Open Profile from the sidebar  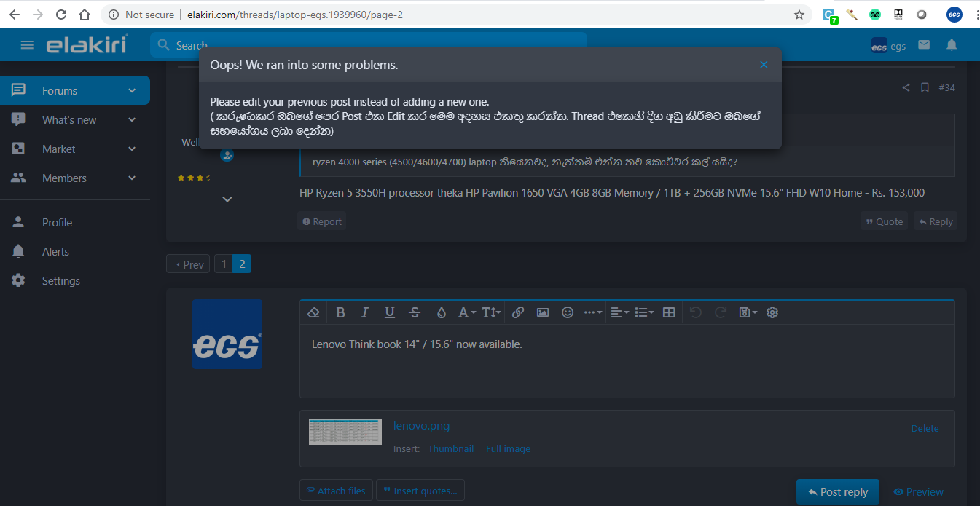57,223
